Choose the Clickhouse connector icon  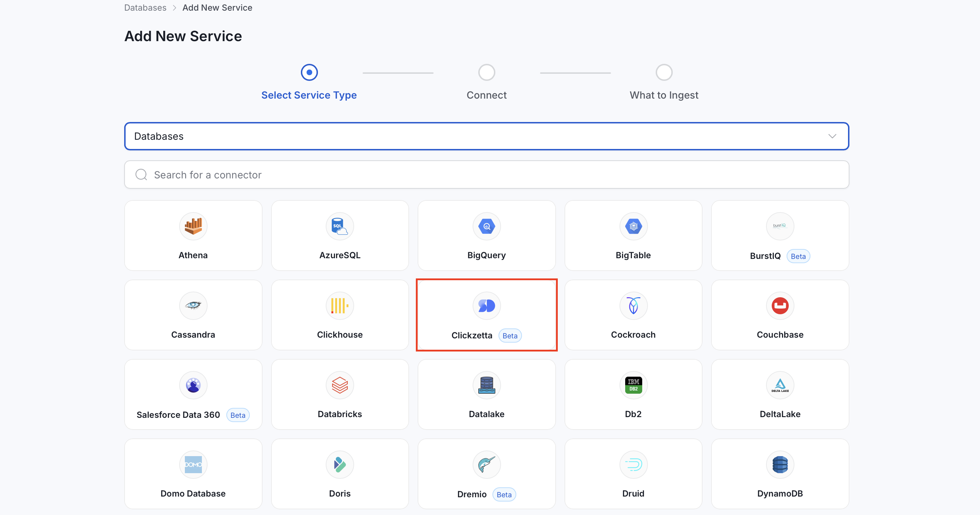[340, 306]
